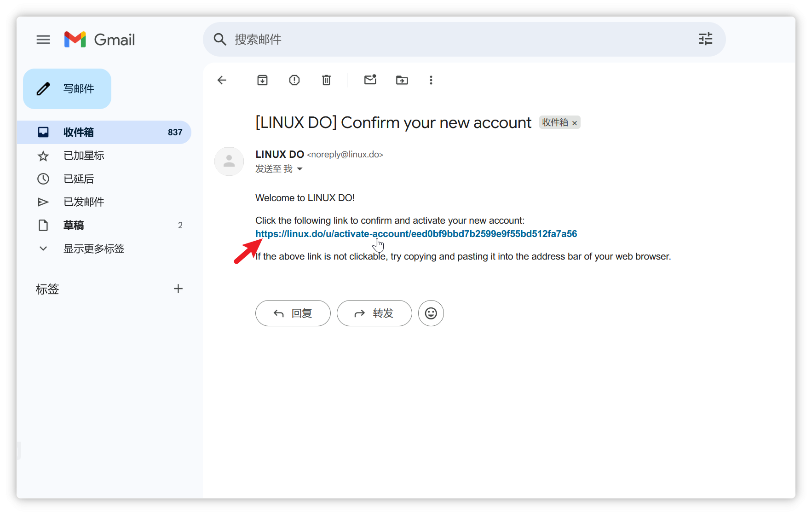Switch to 已发邮件 in the sidebar
812x515 pixels.
point(84,202)
